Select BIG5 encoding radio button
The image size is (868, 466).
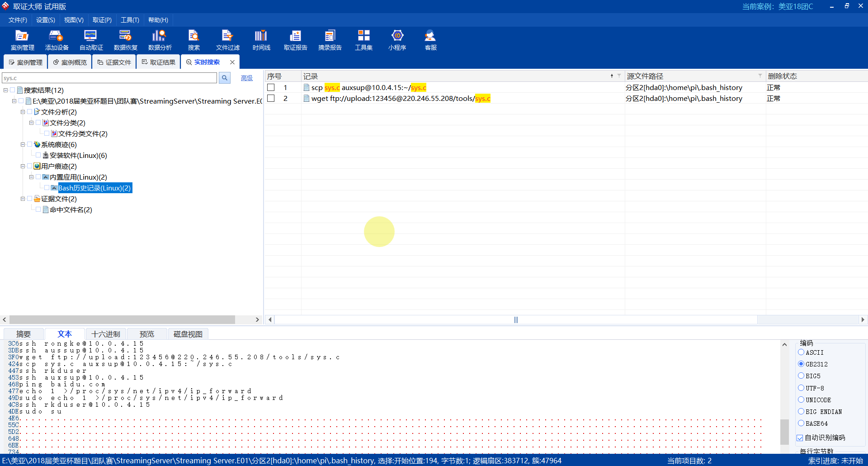click(x=801, y=376)
